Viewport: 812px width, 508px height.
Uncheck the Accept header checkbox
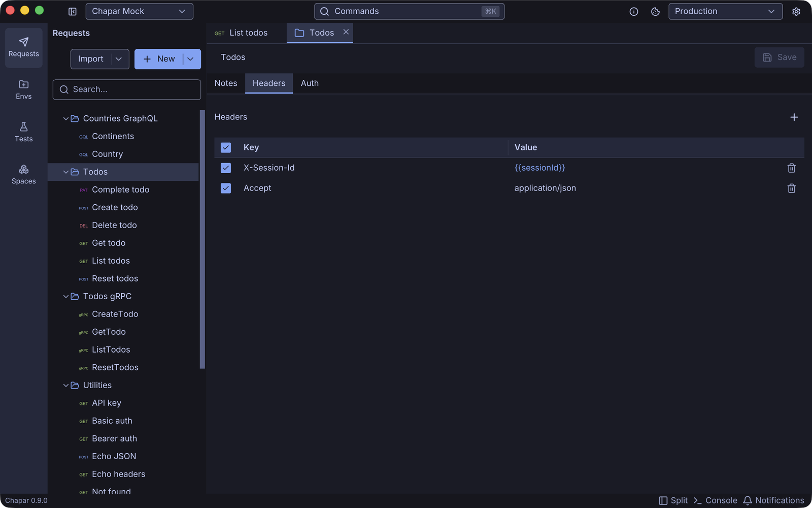226,188
